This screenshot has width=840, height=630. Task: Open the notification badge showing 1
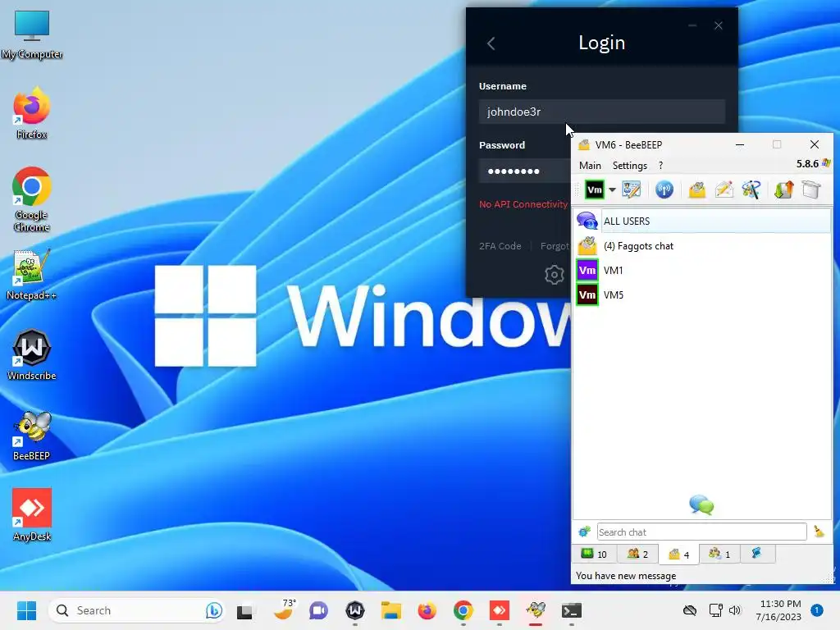pyautogui.click(x=817, y=610)
